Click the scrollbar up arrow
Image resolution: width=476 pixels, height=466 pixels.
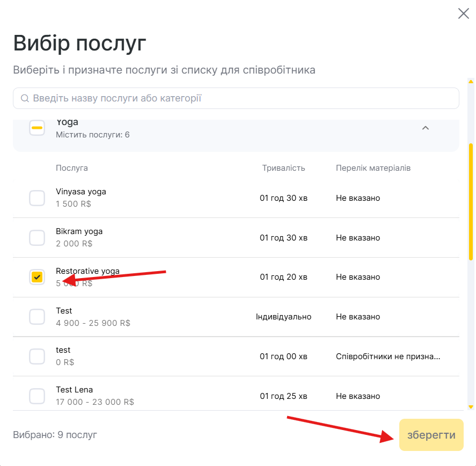(x=471, y=82)
